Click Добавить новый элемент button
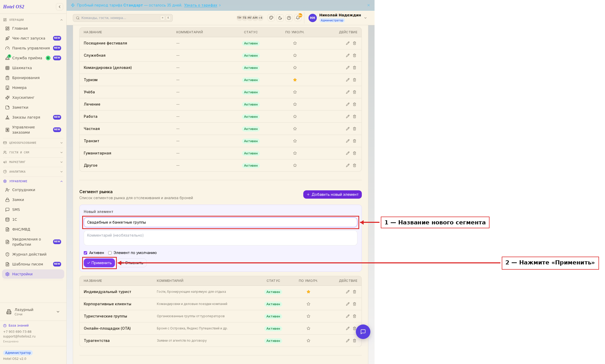 coord(332,194)
